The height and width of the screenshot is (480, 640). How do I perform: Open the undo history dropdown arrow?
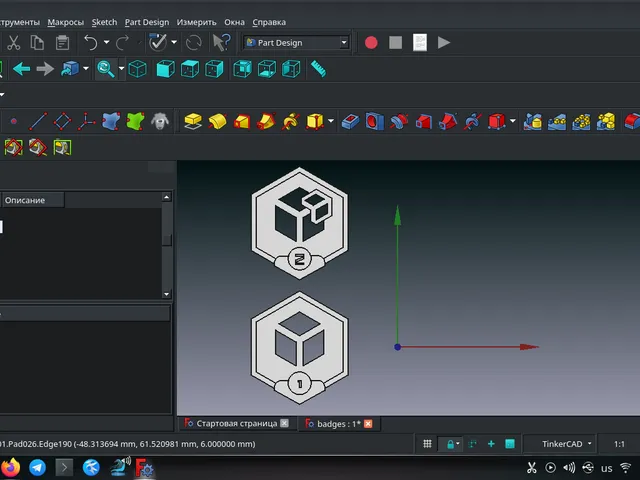point(107,42)
